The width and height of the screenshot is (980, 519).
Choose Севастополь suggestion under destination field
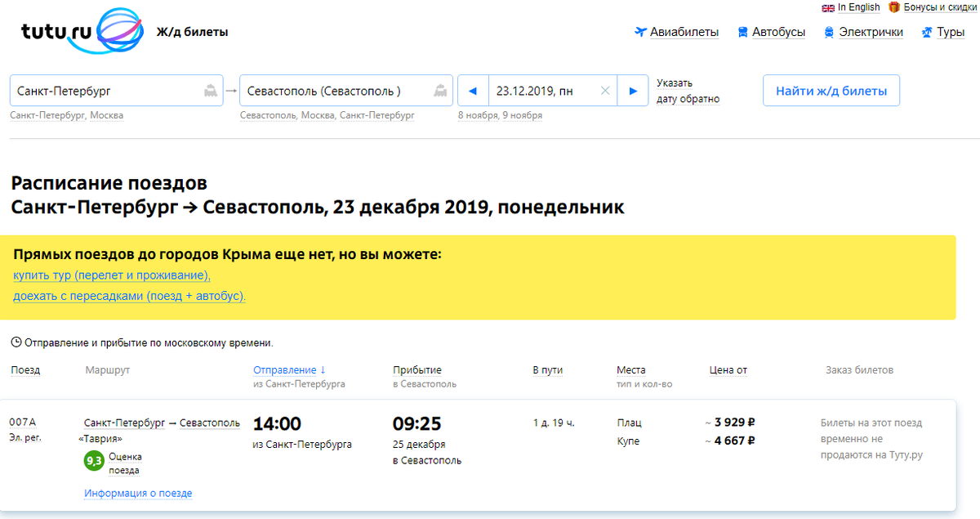point(268,115)
